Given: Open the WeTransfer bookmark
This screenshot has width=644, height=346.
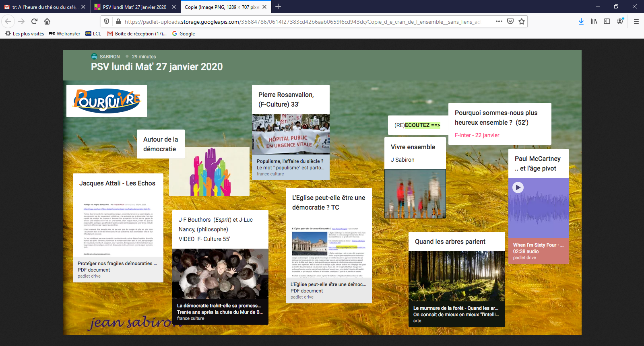Looking at the screenshot, I should pos(64,34).
